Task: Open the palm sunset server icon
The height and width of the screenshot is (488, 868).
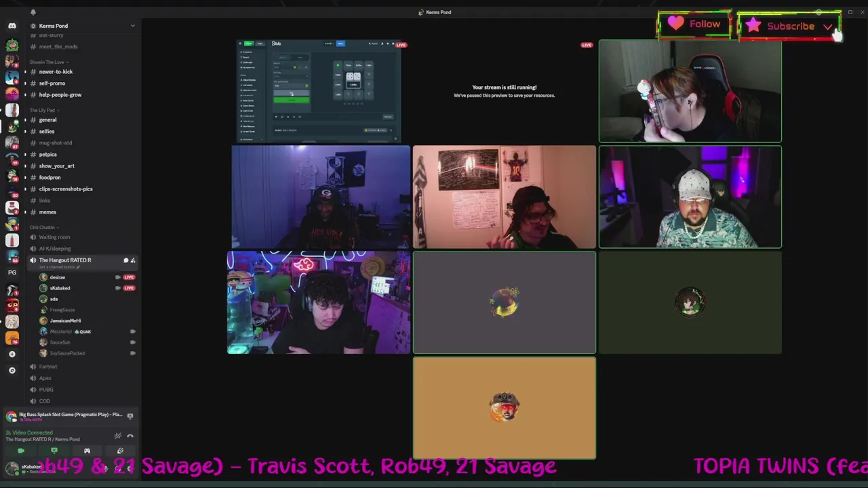Action: click(x=12, y=94)
